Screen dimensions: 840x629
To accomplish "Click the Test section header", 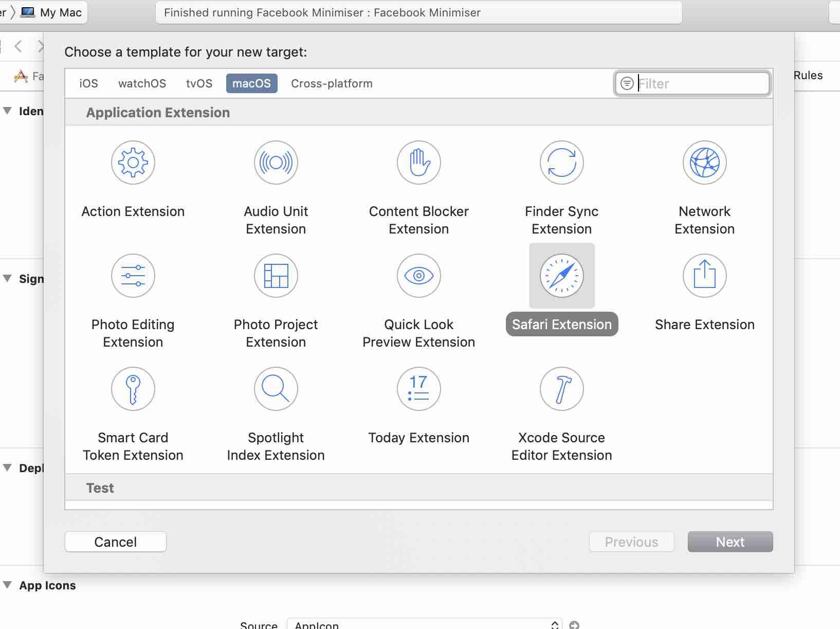I will point(100,488).
